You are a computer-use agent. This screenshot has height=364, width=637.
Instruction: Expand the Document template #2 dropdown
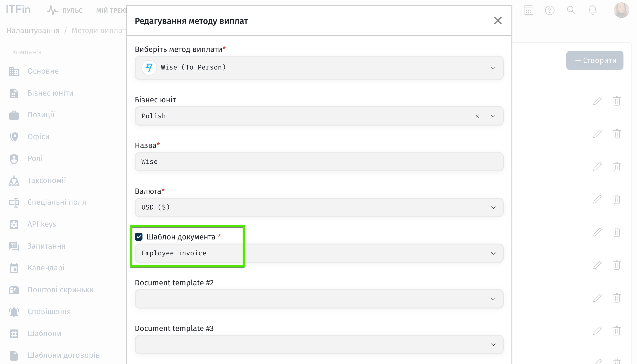tap(493, 299)
